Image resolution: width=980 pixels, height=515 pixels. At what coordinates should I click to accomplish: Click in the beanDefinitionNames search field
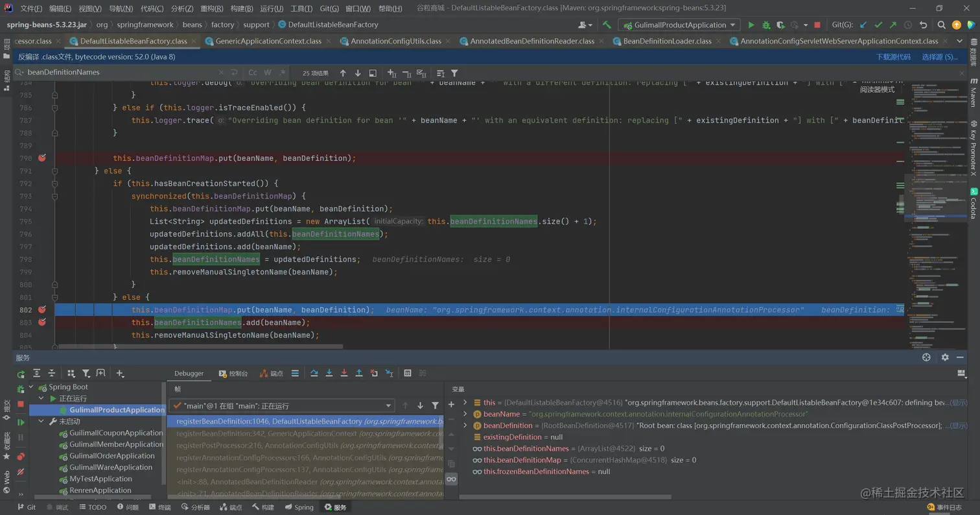123,73
